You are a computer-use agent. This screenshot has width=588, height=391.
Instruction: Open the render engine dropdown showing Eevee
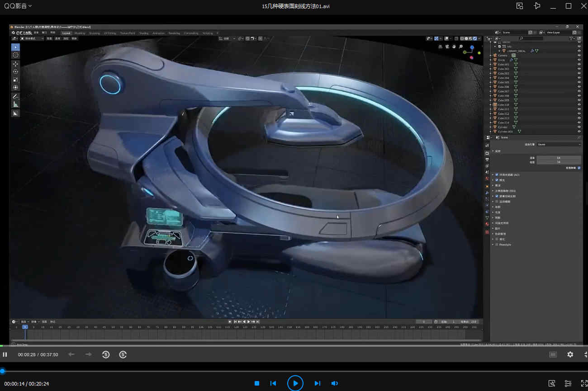(x=559, y=144)
